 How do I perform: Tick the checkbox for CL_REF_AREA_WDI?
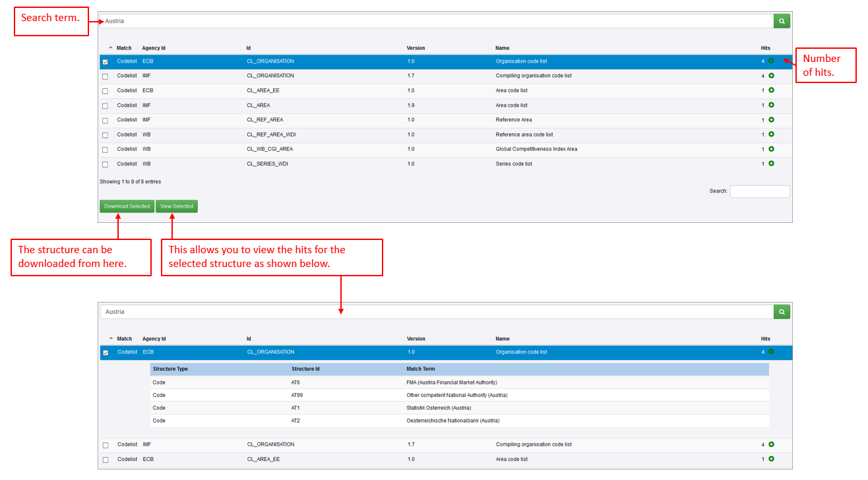[x=106, y=135]
